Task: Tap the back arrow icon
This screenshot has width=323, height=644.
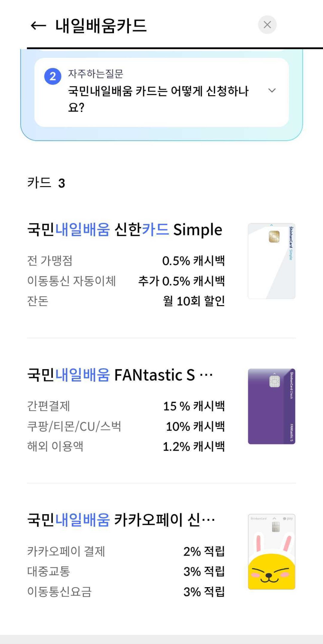Action: pyautogui.click(x=38, y=26)
